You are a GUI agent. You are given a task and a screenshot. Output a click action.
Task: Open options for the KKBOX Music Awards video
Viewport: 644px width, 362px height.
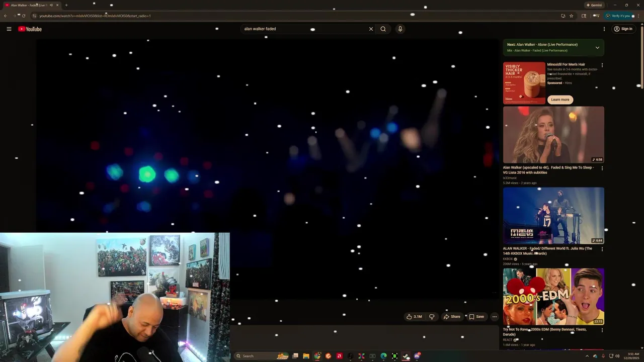[x=602, y=249]
